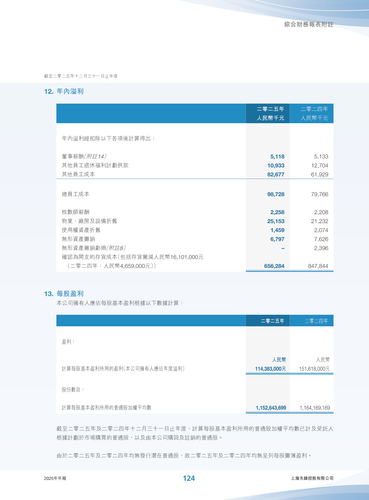Click the row label "其他員工成本"
Screen dimensions: 369x500
[x=78, y=174]
